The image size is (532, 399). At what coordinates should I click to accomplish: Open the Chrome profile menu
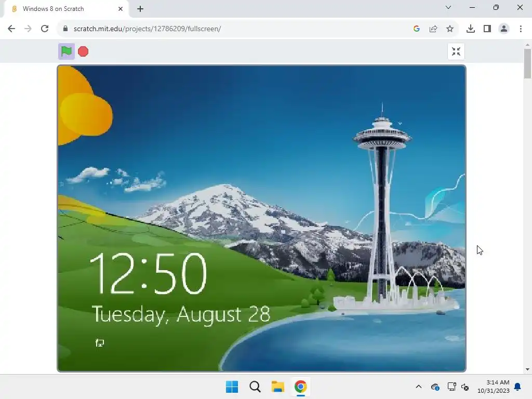pos(504,29)
